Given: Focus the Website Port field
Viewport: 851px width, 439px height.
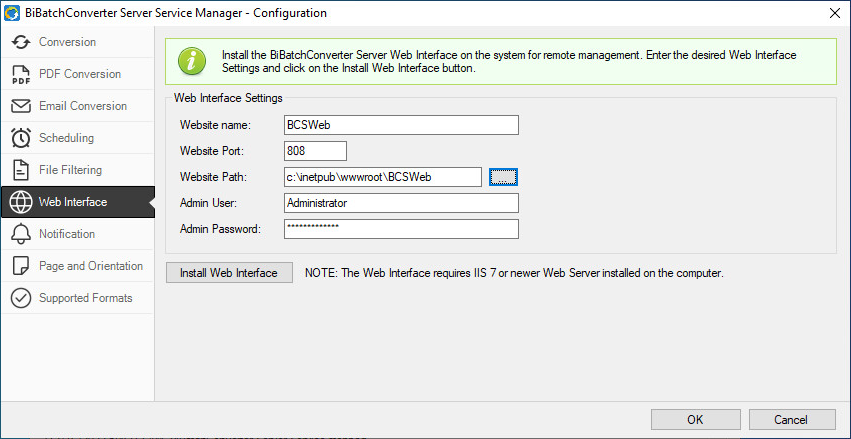Looking at the screenshot, I should [x=315, y=151].
